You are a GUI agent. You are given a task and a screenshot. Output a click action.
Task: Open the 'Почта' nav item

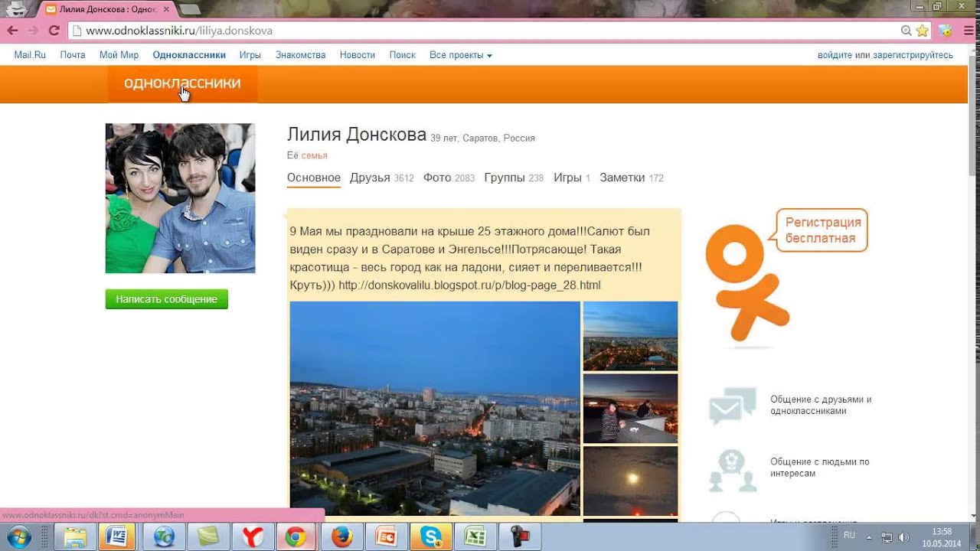(73, 55)
